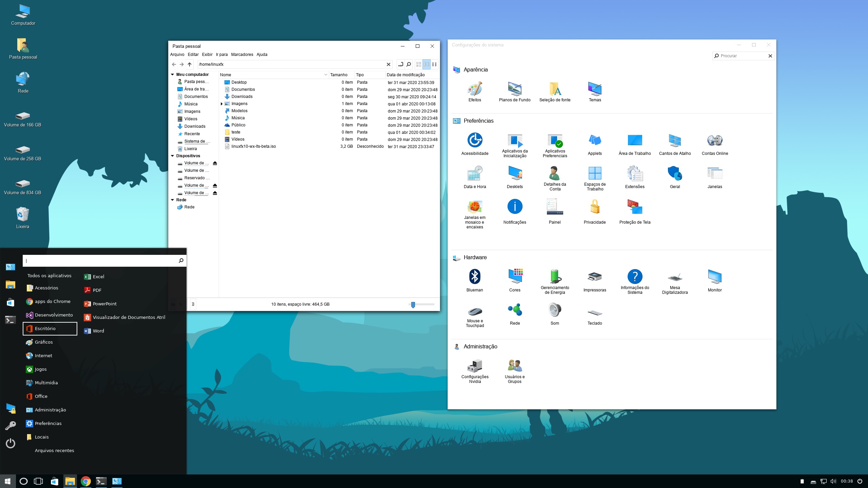Viewport: 868px width, 488px height.
Task: Expand Rede tree section
Action: click(x=173, y=200)
